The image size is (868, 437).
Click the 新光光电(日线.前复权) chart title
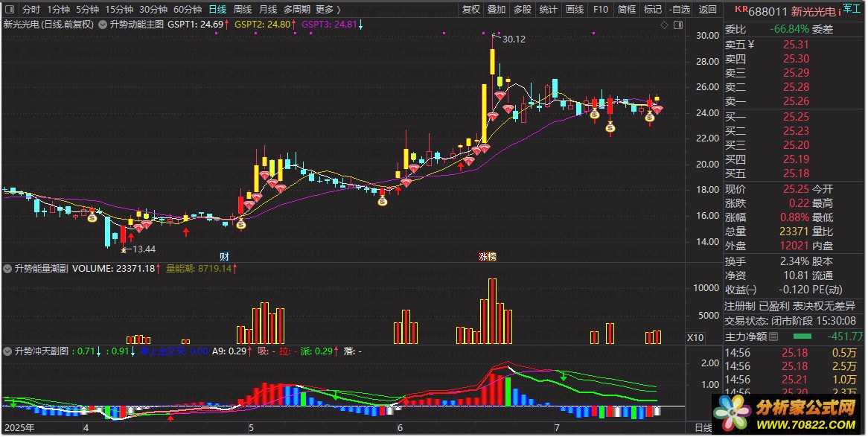[48, 25]
